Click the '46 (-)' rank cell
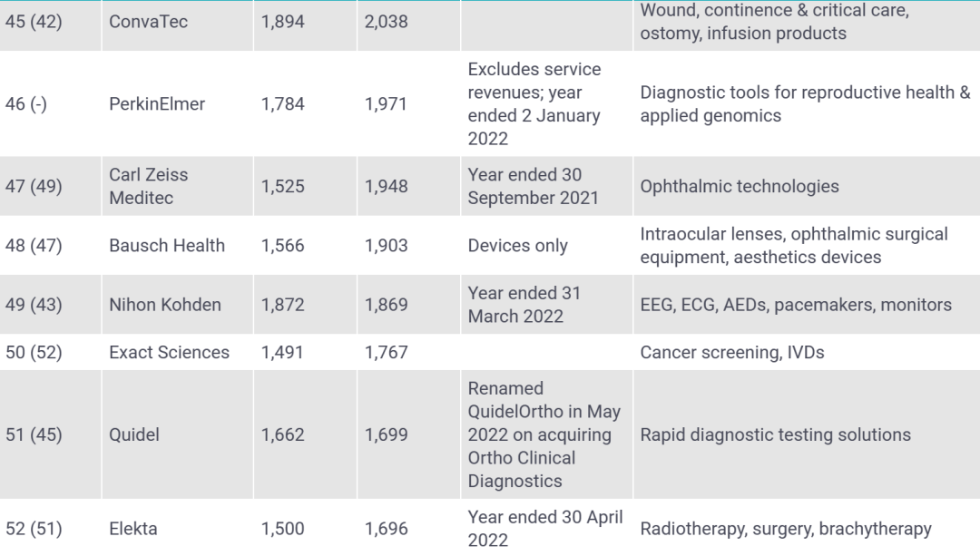Viewport: 980px width, 556px height. coord(26,103)
